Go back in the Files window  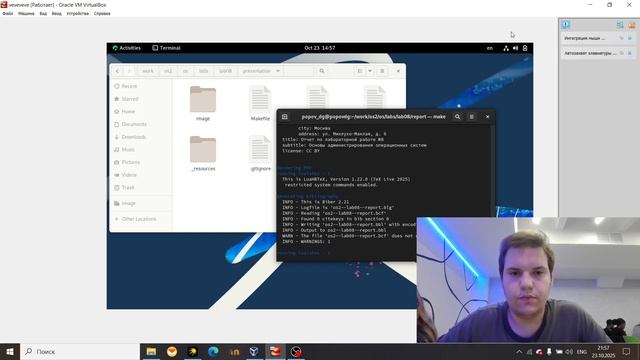point(118,71)
